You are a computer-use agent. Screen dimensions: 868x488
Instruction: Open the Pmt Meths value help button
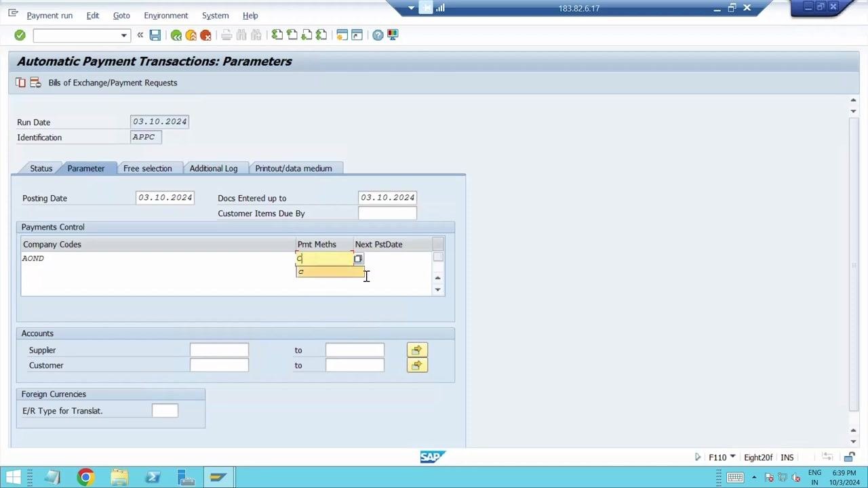358,259
